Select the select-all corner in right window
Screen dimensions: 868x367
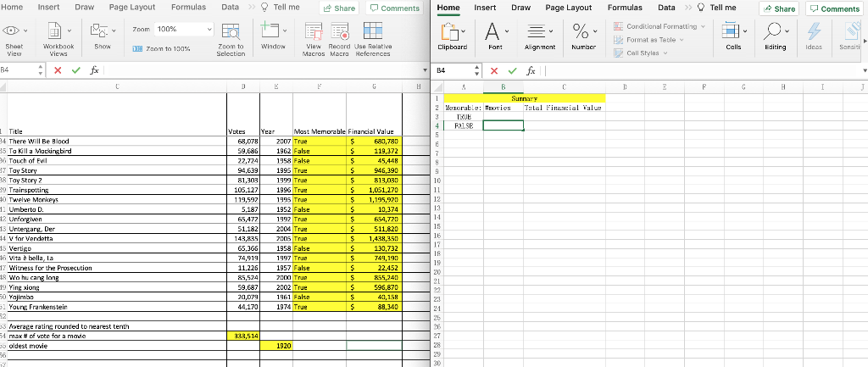pos(438,87)
